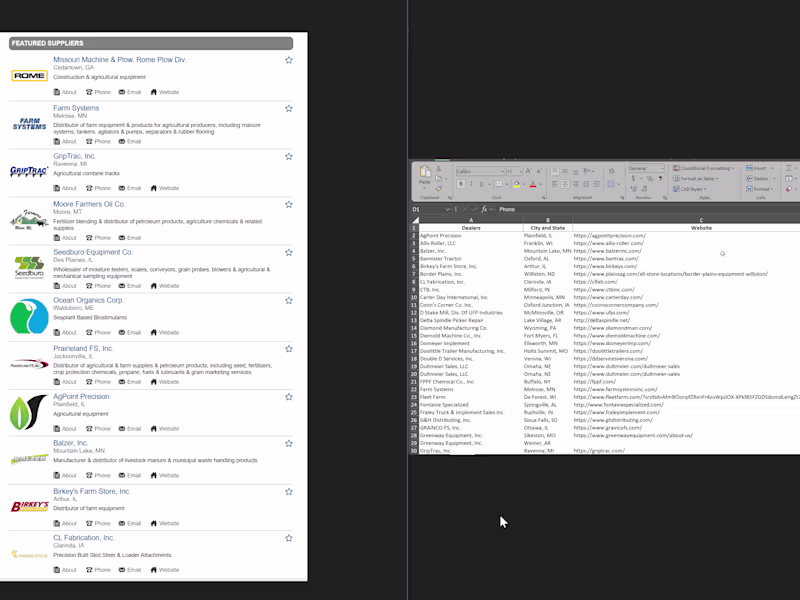
Task: Click the Format Painter brush icon
Action: click(x=439, y=188)
